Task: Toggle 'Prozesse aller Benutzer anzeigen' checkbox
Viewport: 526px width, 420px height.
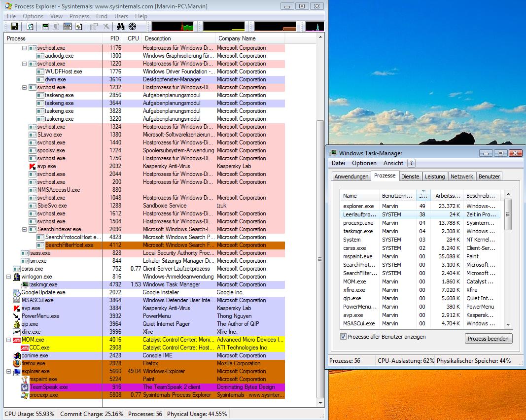Action: (x=343, y=337)
